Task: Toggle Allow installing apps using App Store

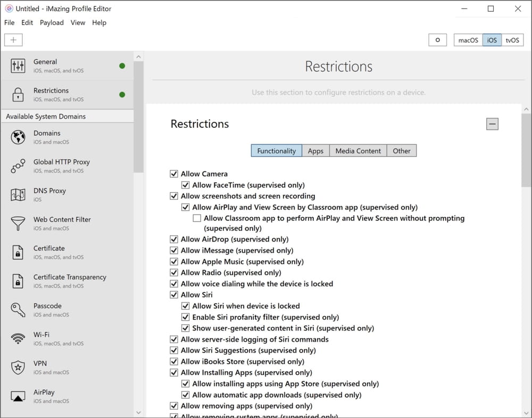Action: pos(185,384)
